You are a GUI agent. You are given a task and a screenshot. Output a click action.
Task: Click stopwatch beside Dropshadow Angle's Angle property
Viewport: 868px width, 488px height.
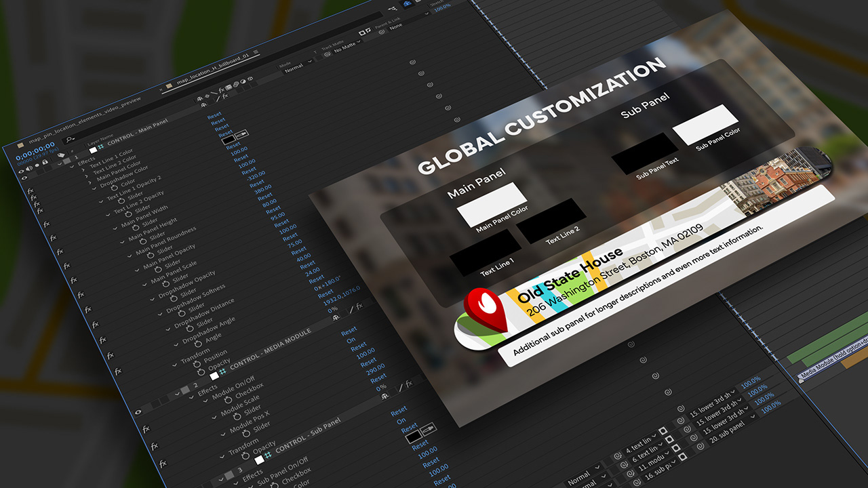pyautogui.click(x=198, y=344)
